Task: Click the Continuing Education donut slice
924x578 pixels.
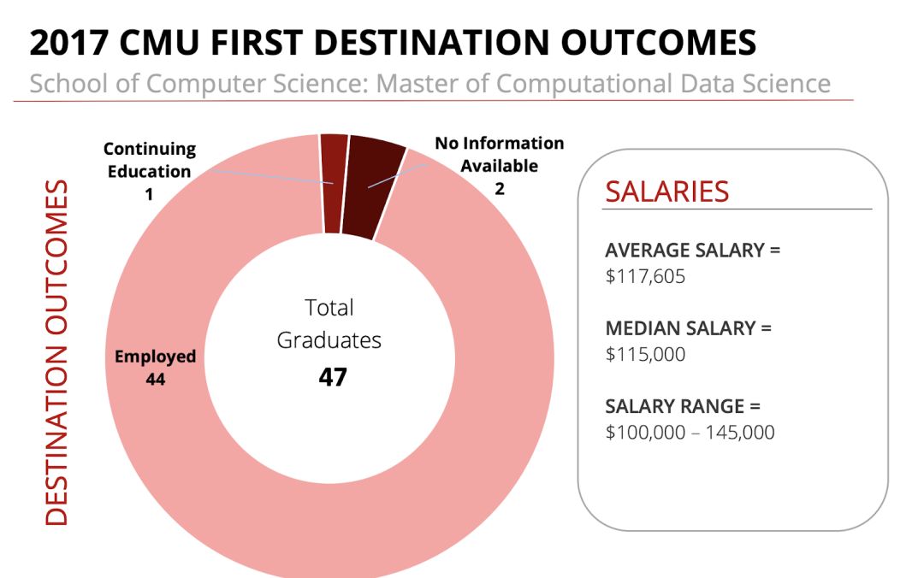Action: [x=335, y=184]
